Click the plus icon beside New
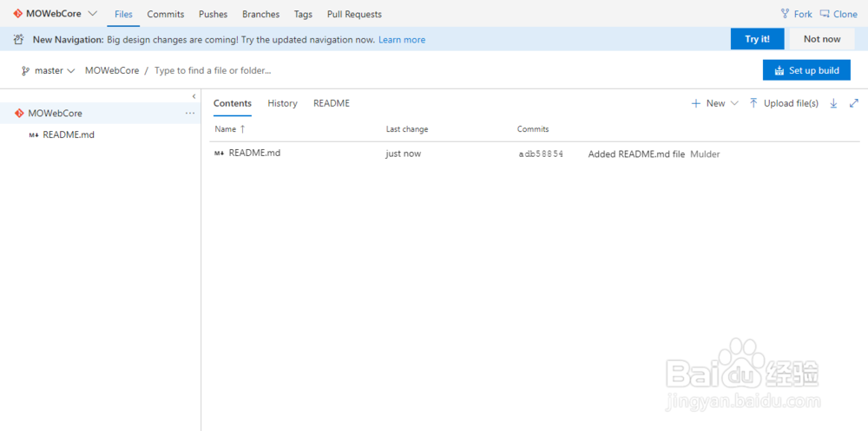The height and width of the screenshot is (431, 868). [696, 103]
